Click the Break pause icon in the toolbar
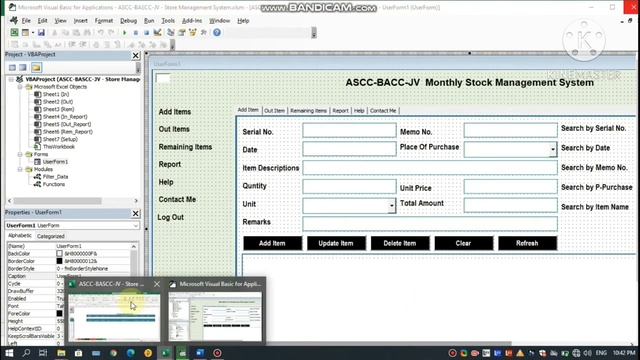 pos(136,32)
